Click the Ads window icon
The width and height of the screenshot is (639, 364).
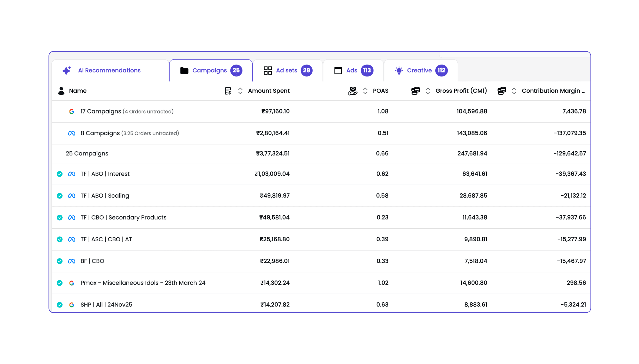coord(338,71)
